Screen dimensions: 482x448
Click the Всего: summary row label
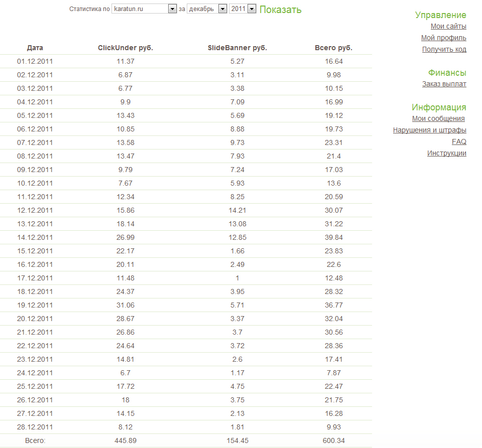[x=35, y=440]
